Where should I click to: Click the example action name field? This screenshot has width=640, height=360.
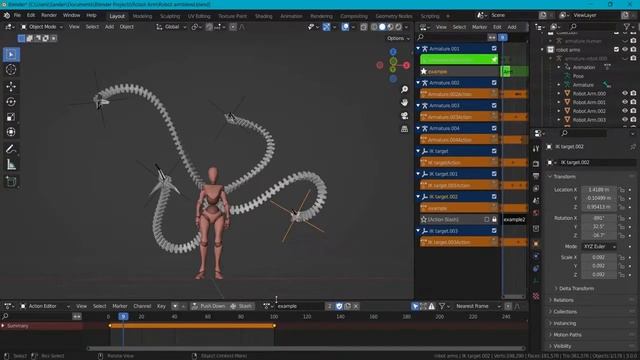click(300, 306)
